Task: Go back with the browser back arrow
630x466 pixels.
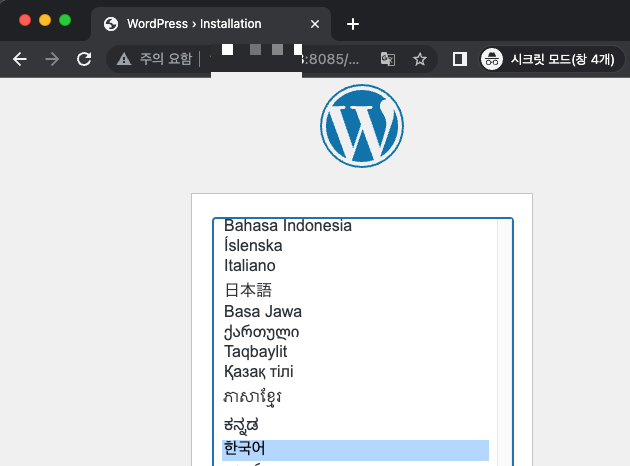Action: pos(20,59)
